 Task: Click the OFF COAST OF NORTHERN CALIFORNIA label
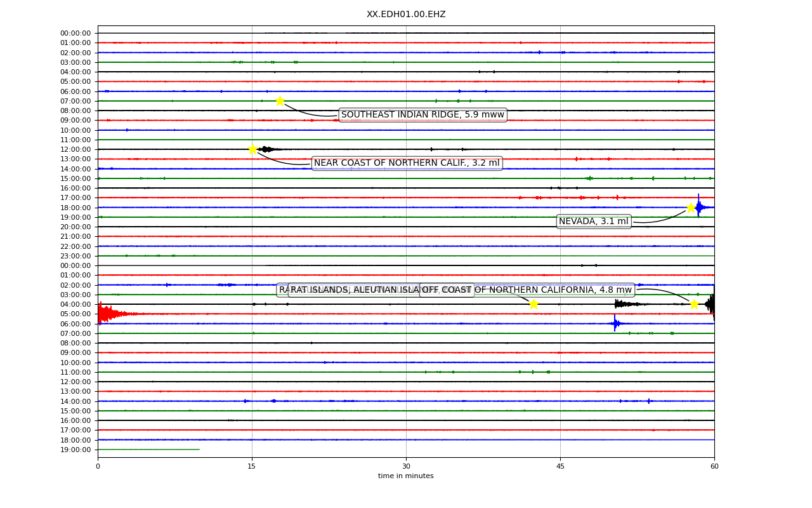(527, 290)
